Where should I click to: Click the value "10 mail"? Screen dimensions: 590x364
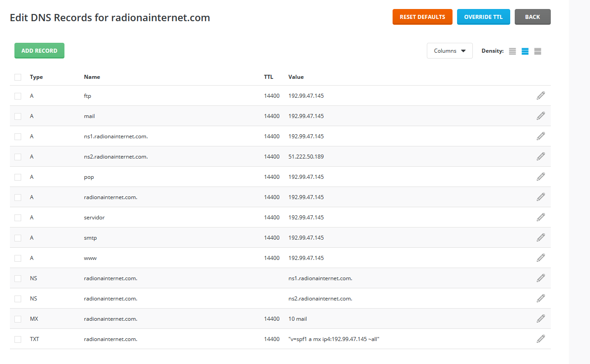click(x=297, y=319)
